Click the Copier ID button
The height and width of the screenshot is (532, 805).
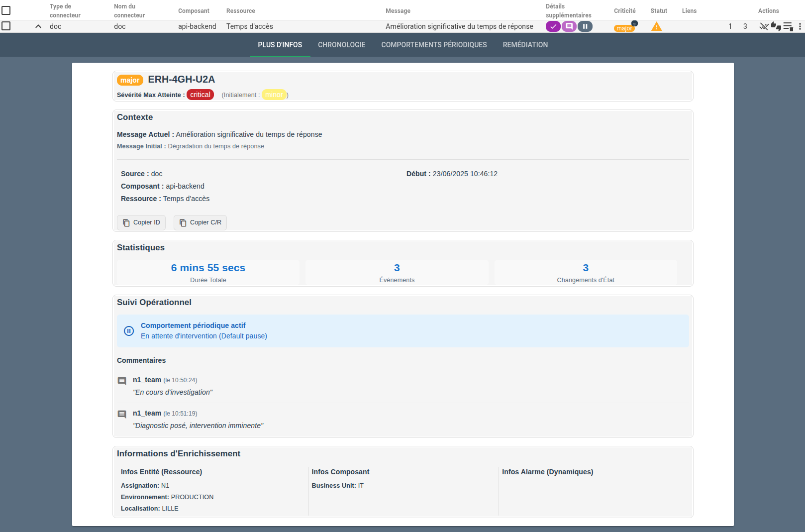click(141, 222)
